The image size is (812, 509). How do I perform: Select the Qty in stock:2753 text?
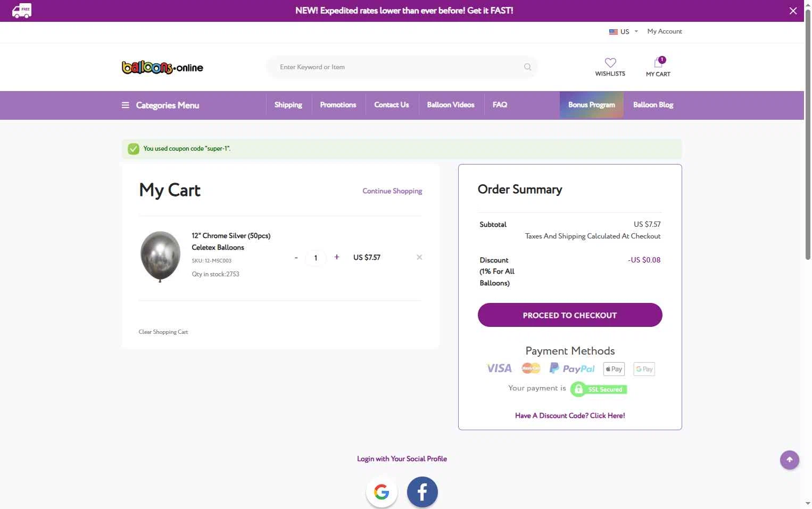pos(216,274)
